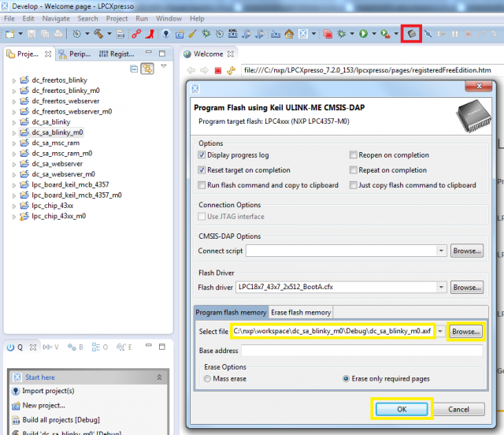Open the Run button dropdown arrow

point(374,34)
